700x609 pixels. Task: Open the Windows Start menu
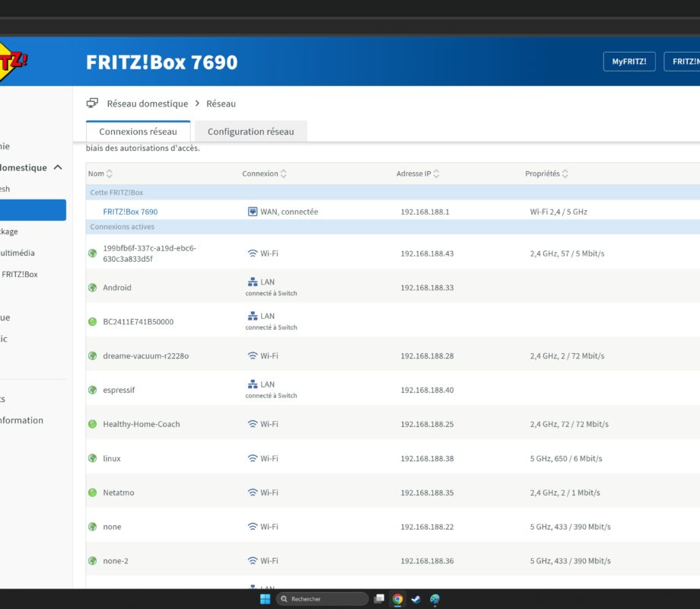266,599
